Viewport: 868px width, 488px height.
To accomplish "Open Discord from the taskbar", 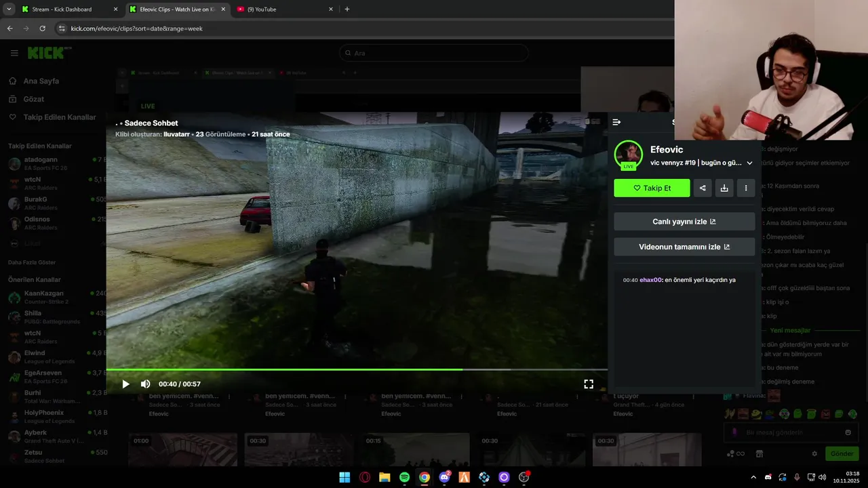I will coord(444,477).
